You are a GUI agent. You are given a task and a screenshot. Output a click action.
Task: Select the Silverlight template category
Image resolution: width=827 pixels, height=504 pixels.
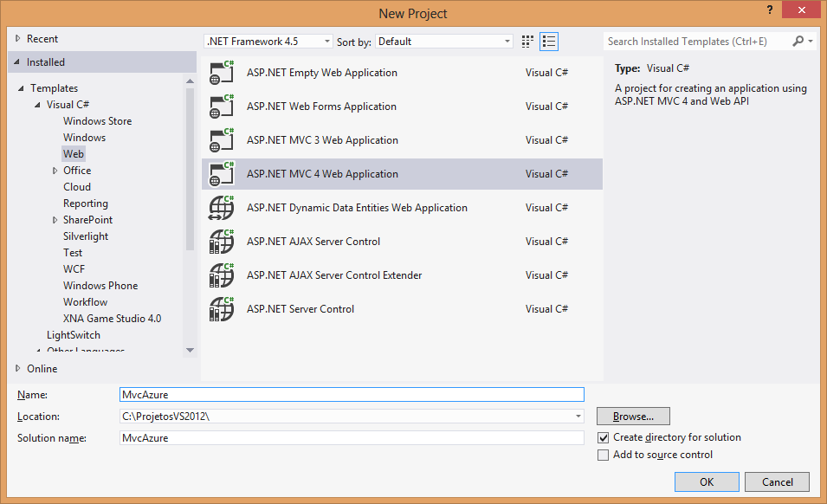86,236
